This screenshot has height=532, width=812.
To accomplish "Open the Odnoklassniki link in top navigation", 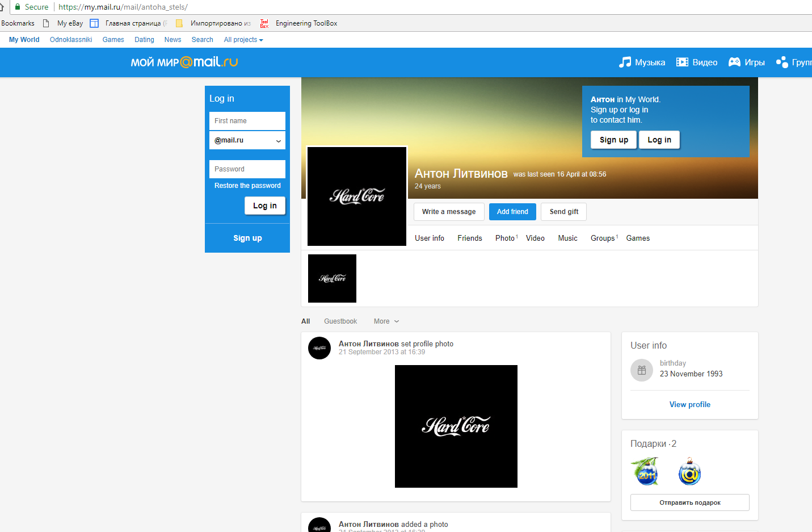I will 71,40.
